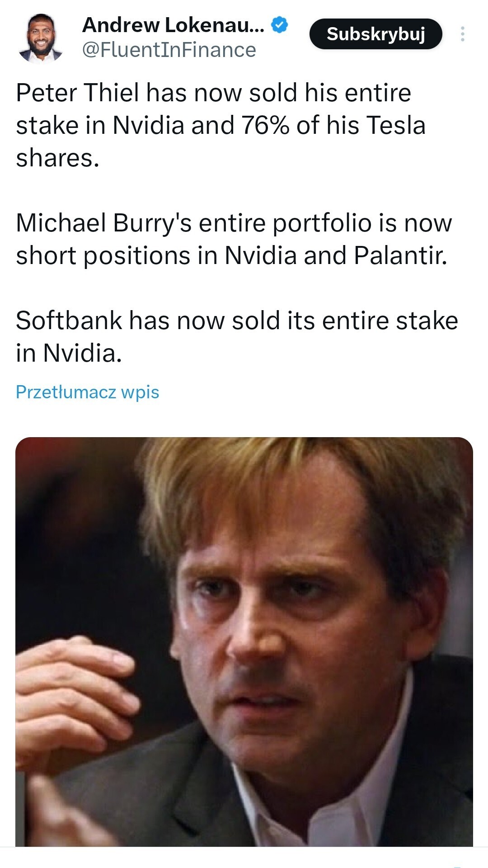The height and width of the screenshot is (868, 488).
Task: Tap the Michael Burry paragraph of the post
Action: (x=233, y=239)
